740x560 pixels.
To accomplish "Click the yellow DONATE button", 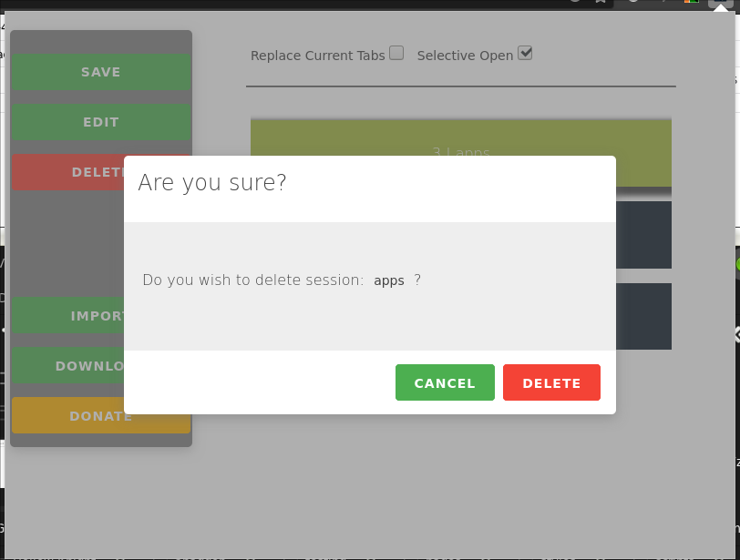I will tap(101, 415).
